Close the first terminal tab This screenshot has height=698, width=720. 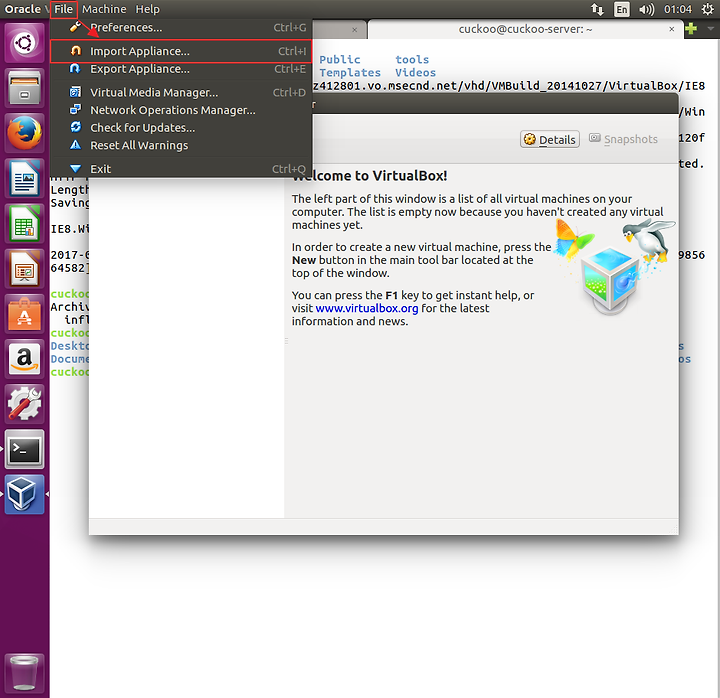pyautogui.click(x=354, y=30)
